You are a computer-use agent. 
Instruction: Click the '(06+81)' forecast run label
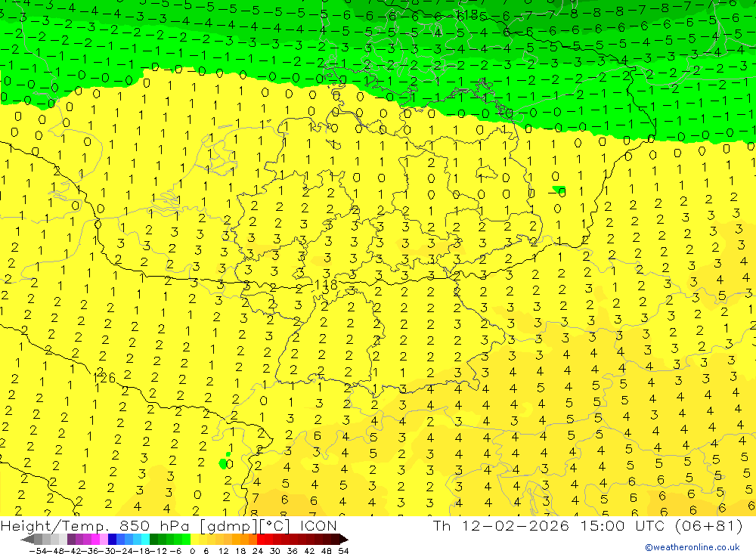click(x=709, y=525)
